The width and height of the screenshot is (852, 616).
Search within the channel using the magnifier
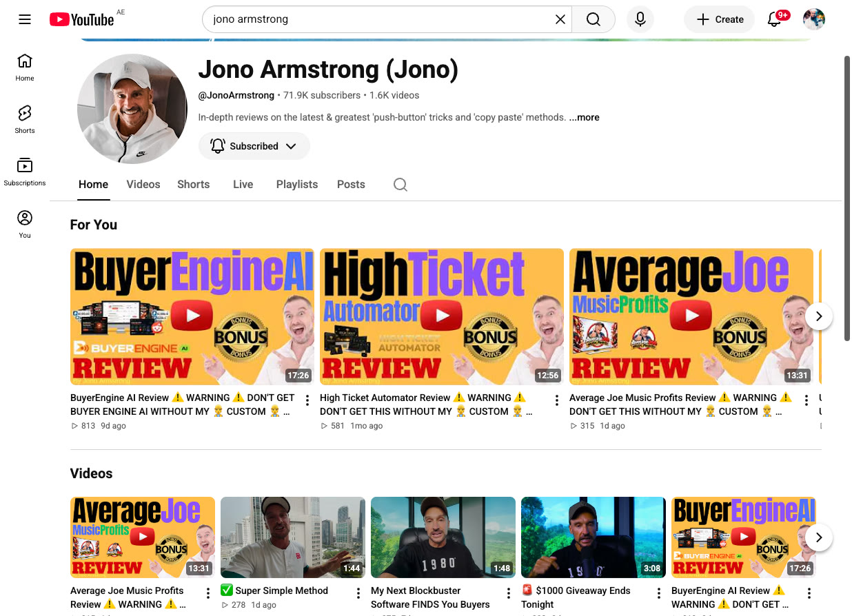pos(400,184)
